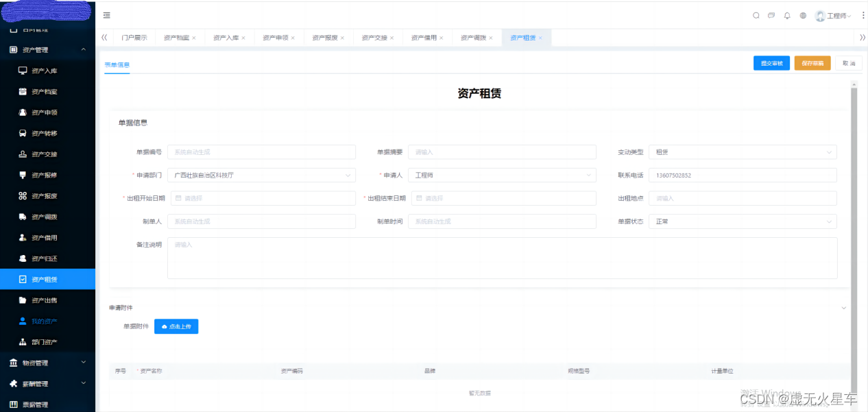Click the 取消 button
Screen dimensions: 868x412
point(849,63)
